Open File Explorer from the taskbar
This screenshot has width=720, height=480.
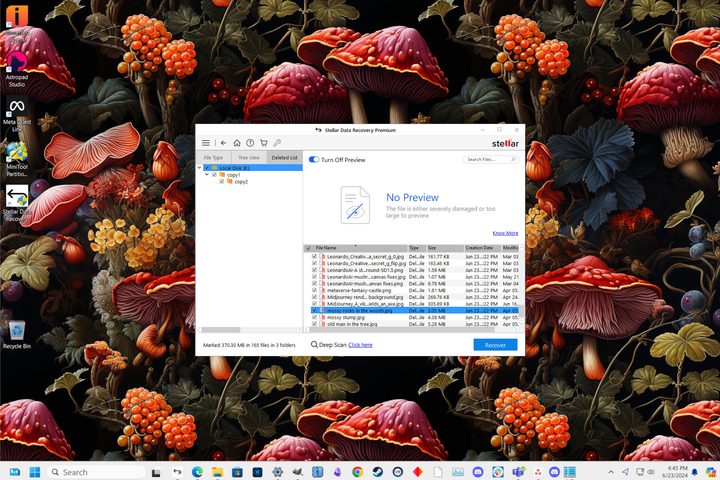point(217,472)
